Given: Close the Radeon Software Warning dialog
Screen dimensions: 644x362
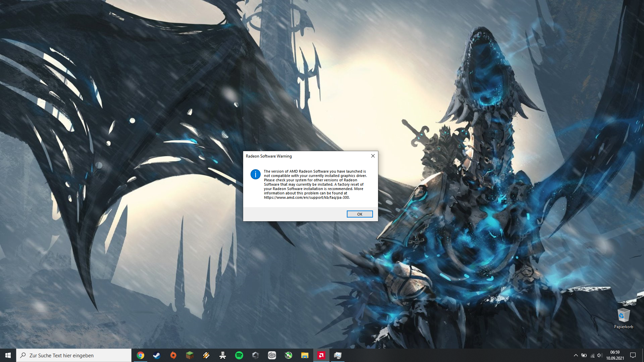Looking at the screenshot, I should pos(373,156).
